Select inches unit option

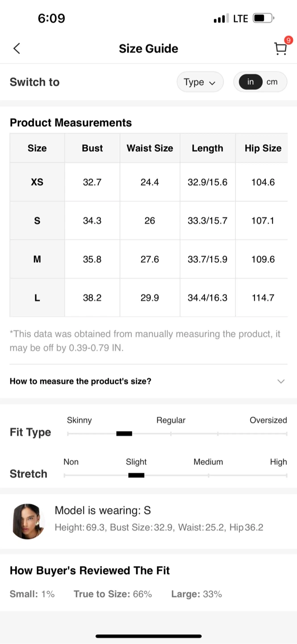coord(251,82)
